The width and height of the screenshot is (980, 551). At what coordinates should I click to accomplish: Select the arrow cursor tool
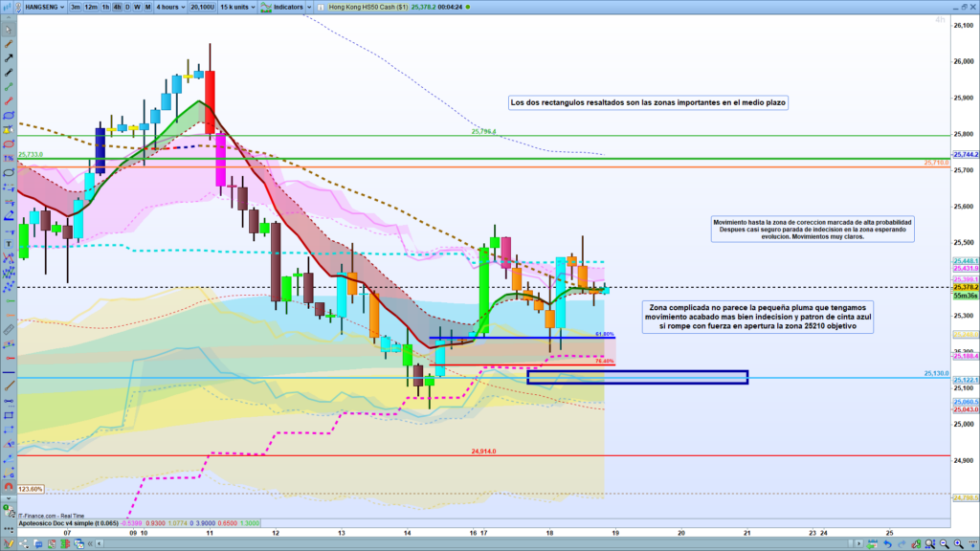coord(9,30)
